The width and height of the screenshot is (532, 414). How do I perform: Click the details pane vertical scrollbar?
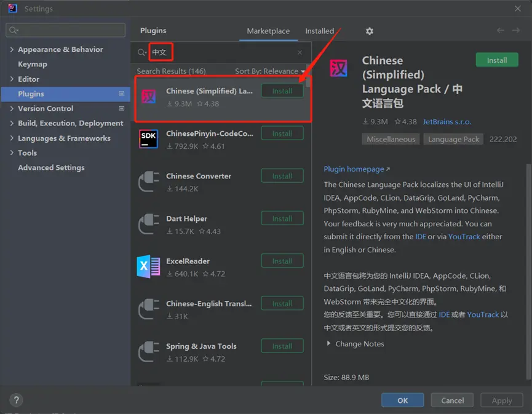[528, 271]
